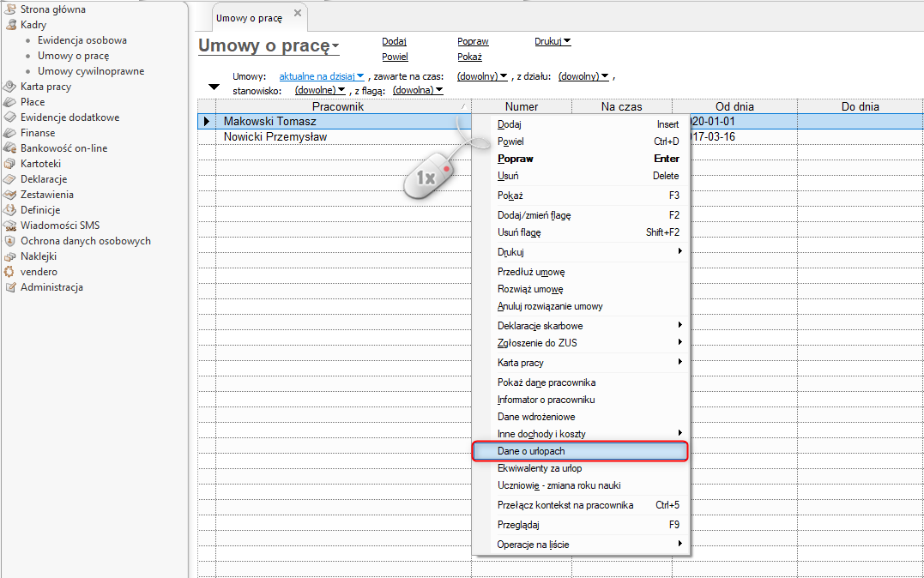The image size is (924, 578).
Task: Open the Kartoteki sidebar icon
Action: [x=9, y=164]
